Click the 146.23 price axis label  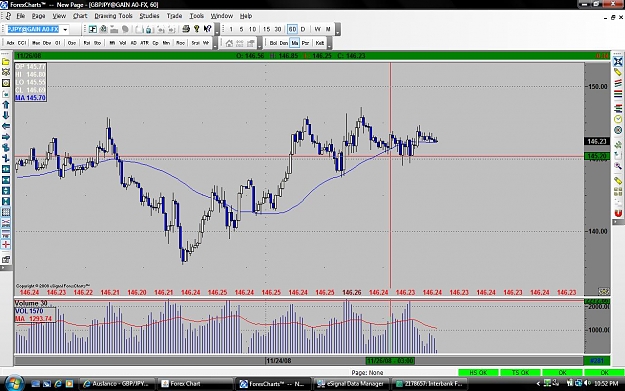[597, 141]
